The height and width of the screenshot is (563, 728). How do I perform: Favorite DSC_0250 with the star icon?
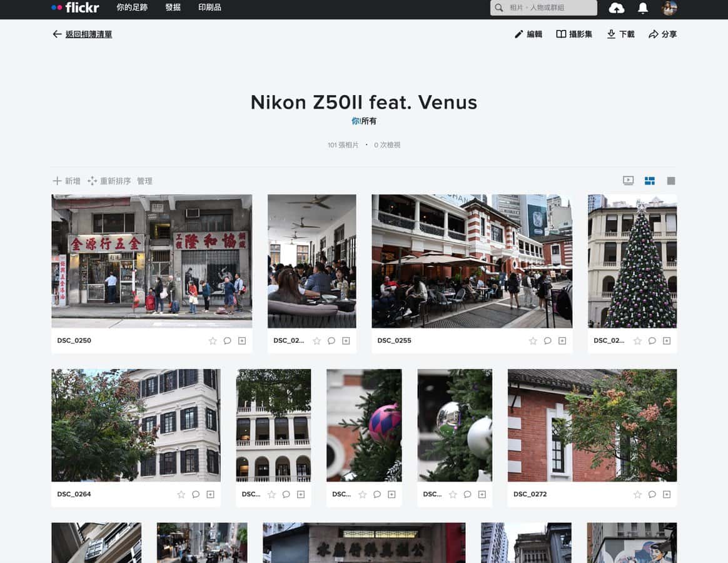[213, 341]
